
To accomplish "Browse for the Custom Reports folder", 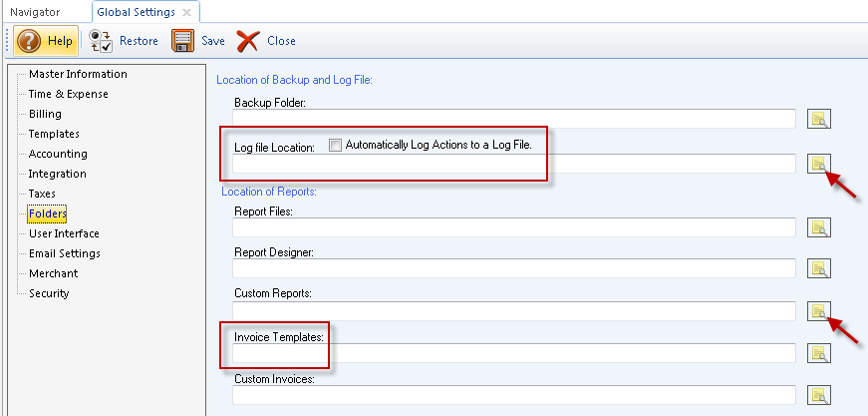I will click(818, 311).
